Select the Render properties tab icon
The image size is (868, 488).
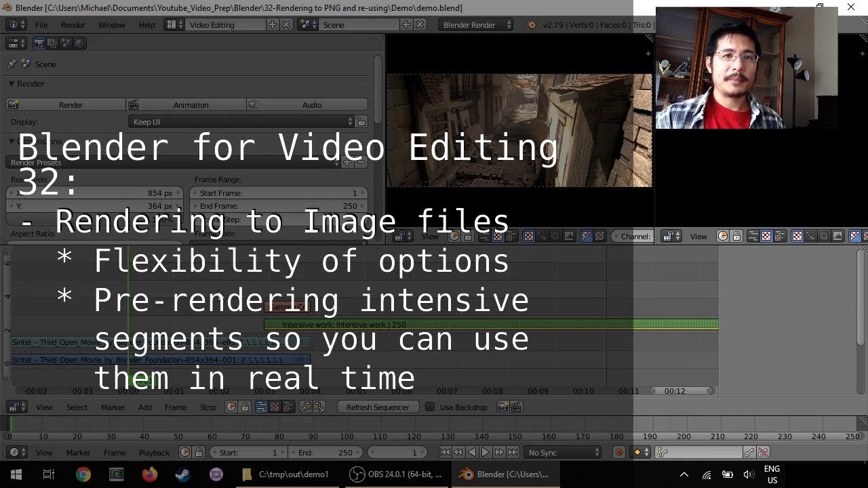39,43
